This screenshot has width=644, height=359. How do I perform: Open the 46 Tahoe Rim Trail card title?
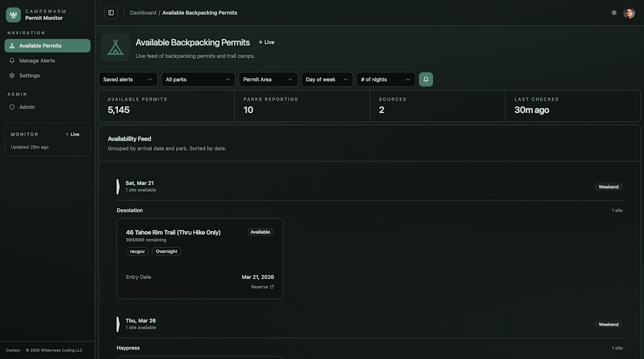coord(173,232)
